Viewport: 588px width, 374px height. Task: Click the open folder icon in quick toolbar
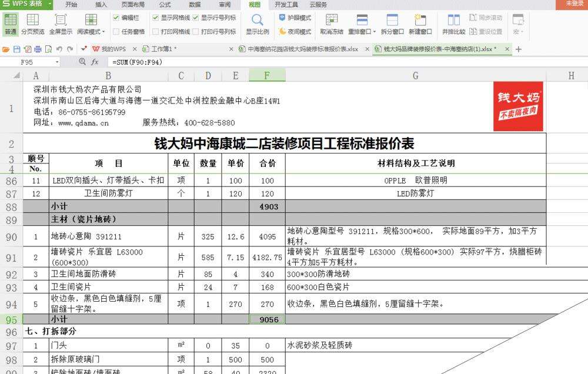[x=6, y=49]
